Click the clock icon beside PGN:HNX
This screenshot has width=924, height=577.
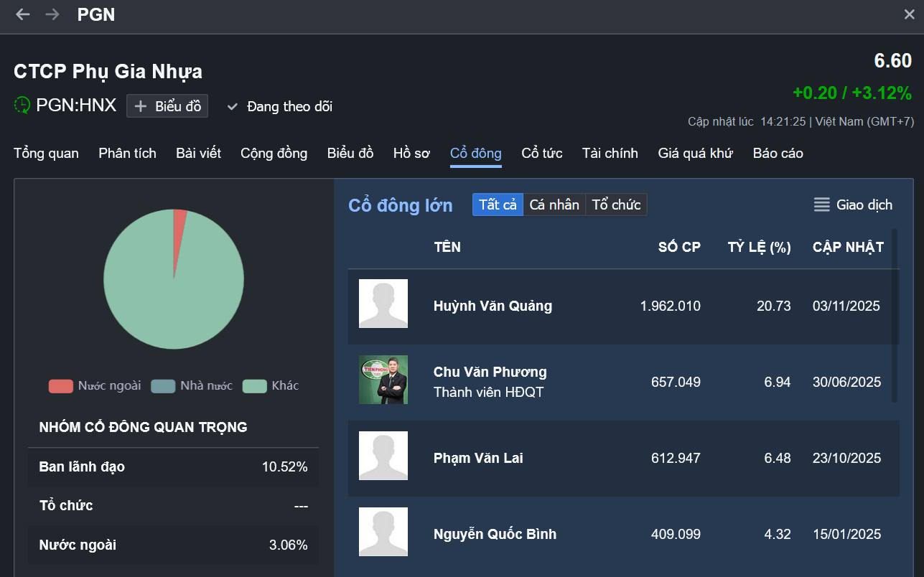pos(22,105)
